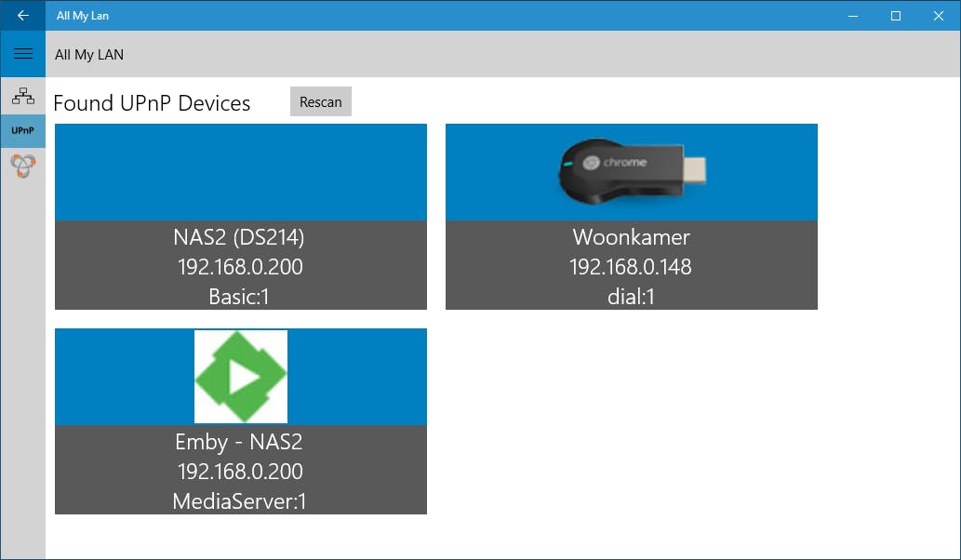This screenshot has width=961, height=560.
Task: Click the MediaServer:1 device type label
Action: point(240,502)
